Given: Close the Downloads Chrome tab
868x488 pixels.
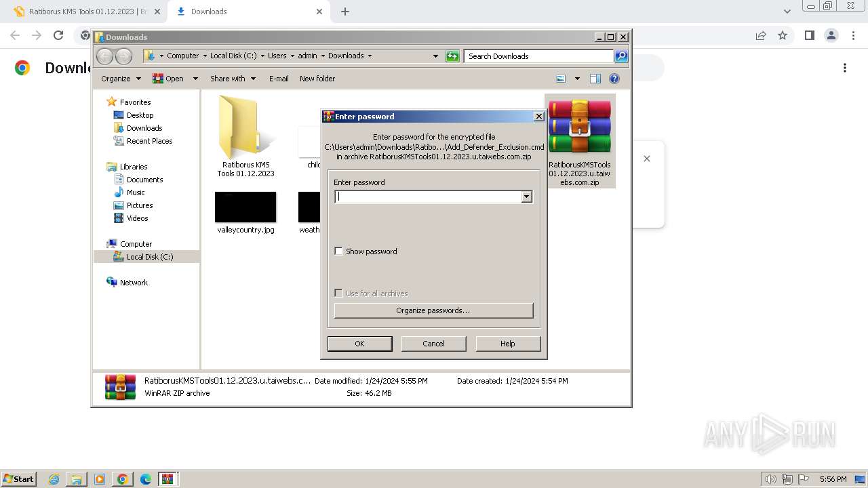Looking at the screenshot, I should 319,12.
